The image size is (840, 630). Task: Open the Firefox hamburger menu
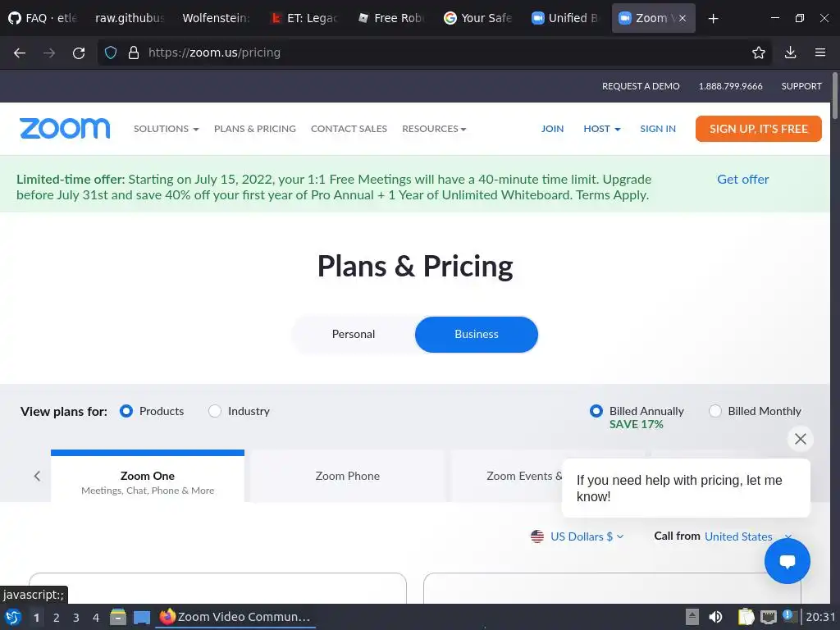tap(819, 52)
